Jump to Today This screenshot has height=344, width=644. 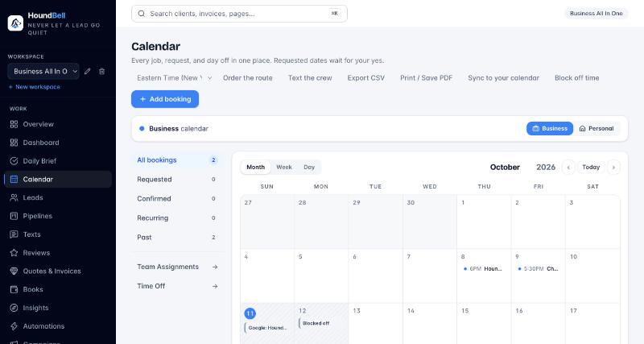(x=591, y=168)
